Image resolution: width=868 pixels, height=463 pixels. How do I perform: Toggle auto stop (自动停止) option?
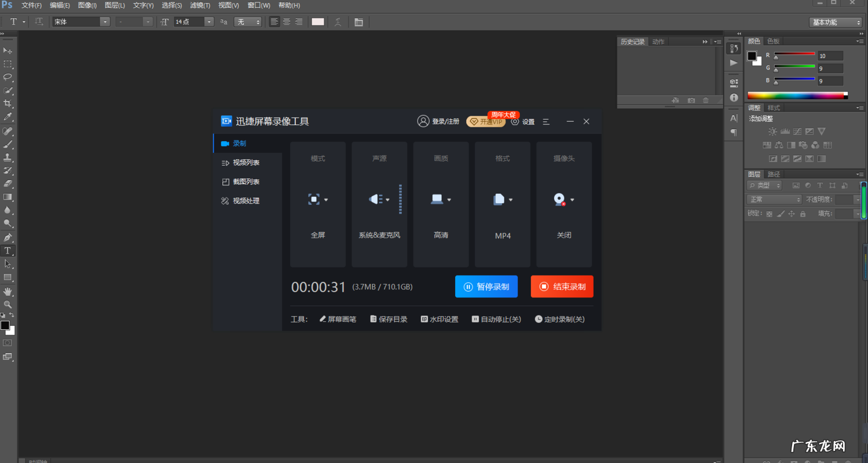tap(496, 319)
